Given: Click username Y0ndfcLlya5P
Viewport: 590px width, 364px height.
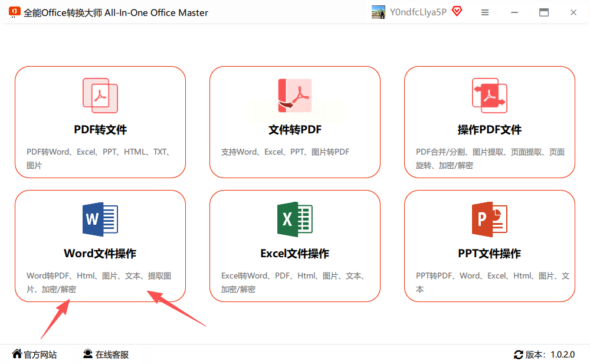Looking at the screenshot, I should pyautogui.click(x=418, y=12).
